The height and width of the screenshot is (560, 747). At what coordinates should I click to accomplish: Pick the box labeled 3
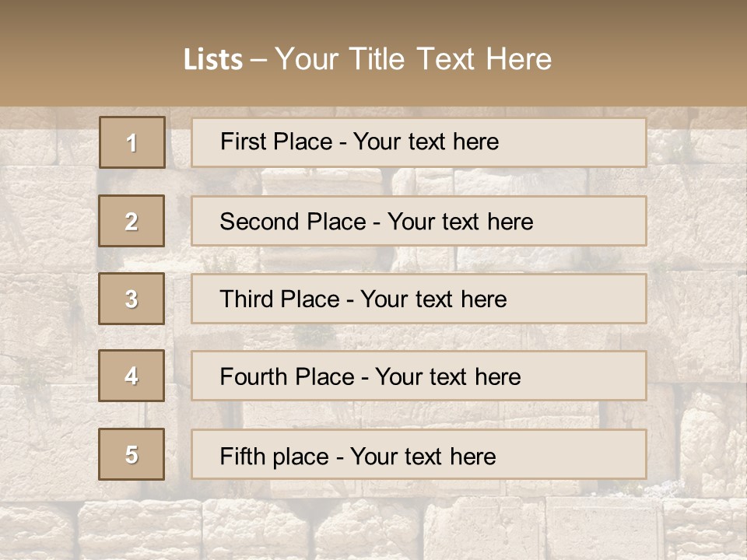click(x=132, y=299)
